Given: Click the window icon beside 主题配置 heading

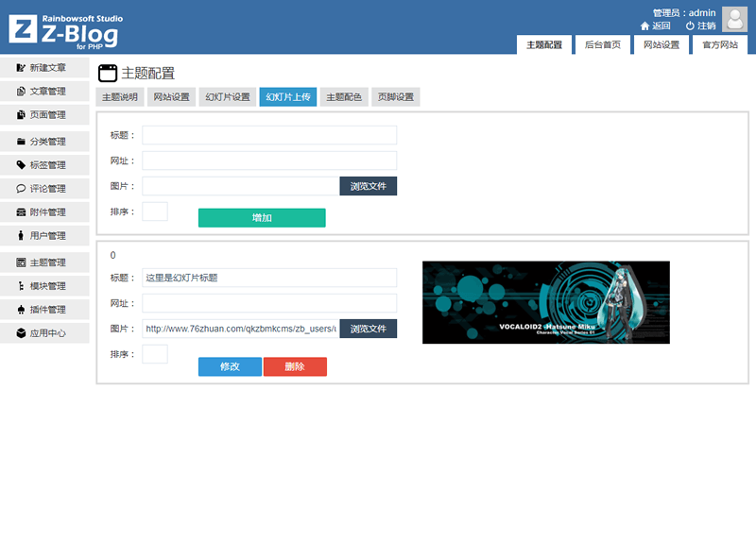Looking at the screenshot, I should (108, 74).
